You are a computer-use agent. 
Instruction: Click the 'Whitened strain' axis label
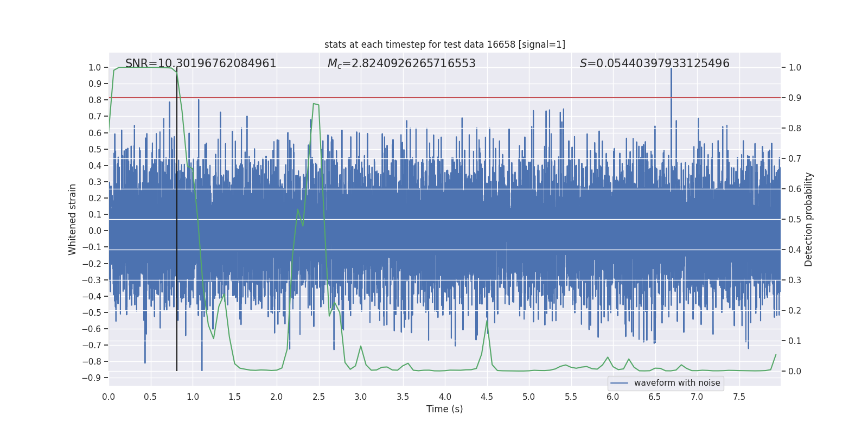pyautogui.click(x=73, y=219)
